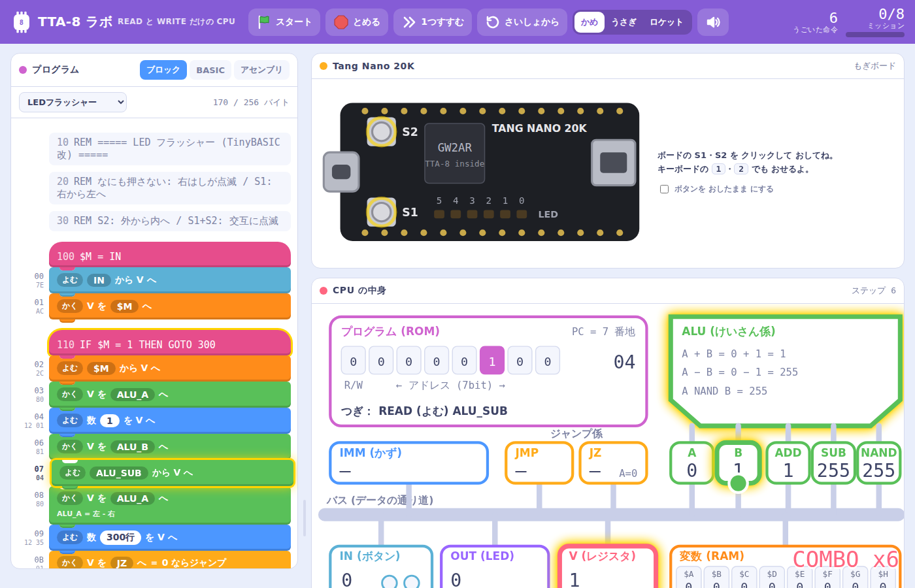Select うさぎ speed mode
915x588 pixels.
(624, 22)
